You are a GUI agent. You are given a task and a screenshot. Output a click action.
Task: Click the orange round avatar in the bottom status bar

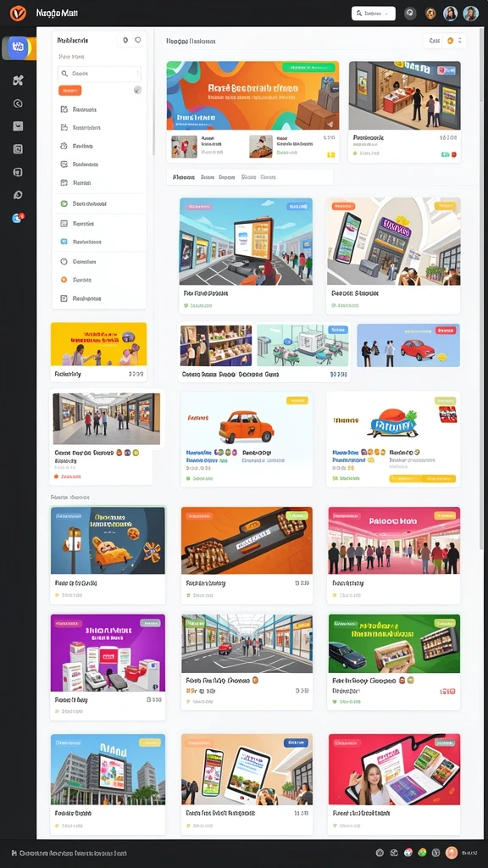(x=452, y=853)
